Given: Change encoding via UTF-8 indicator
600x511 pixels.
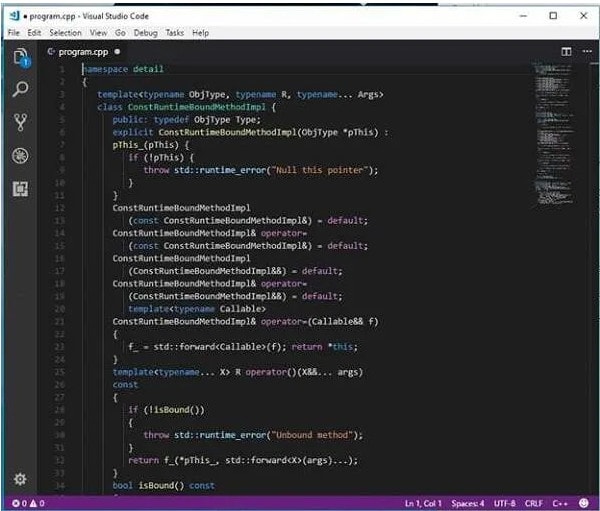Looking at the screenshot, I should (x=504, y=503).
